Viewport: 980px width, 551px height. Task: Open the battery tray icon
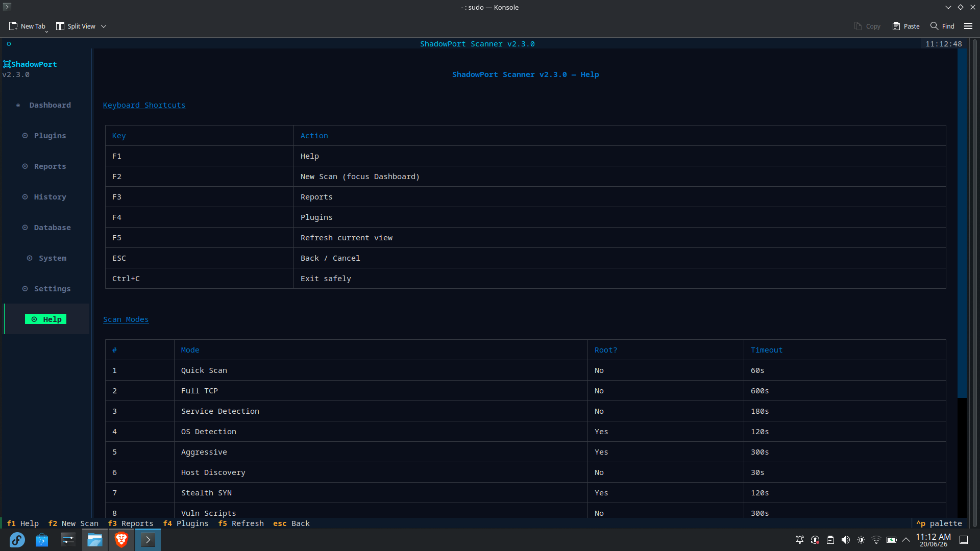[x=892, y=540]
